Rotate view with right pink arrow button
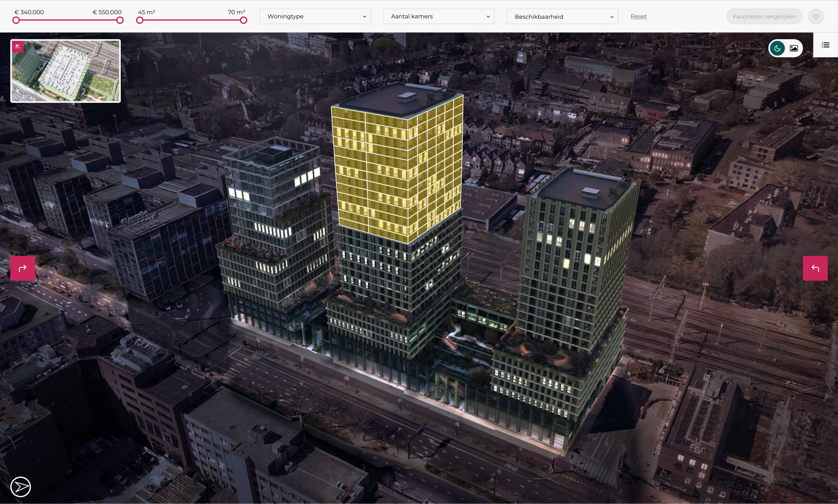838x504 pixels. (x=815, y=268)
